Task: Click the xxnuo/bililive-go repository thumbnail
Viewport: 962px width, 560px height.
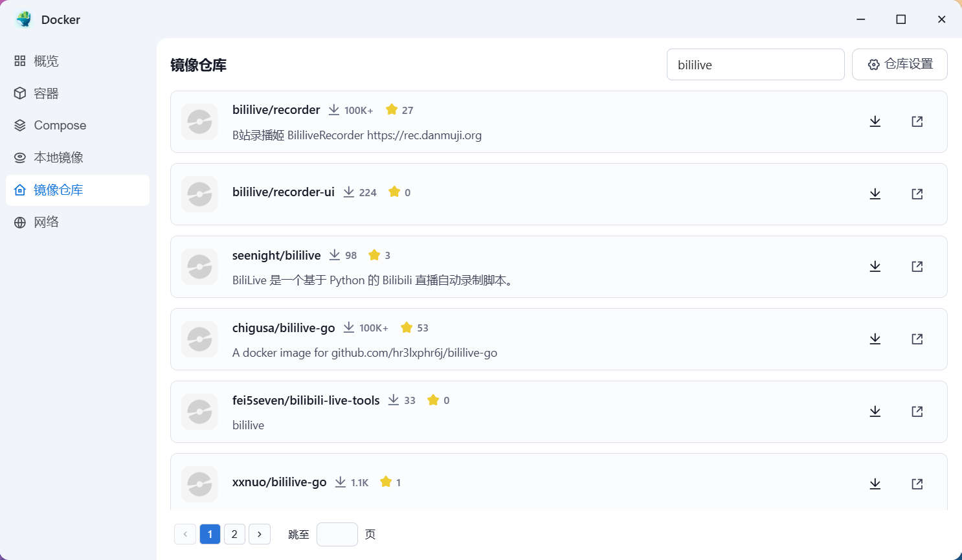Action: point(199,484)
